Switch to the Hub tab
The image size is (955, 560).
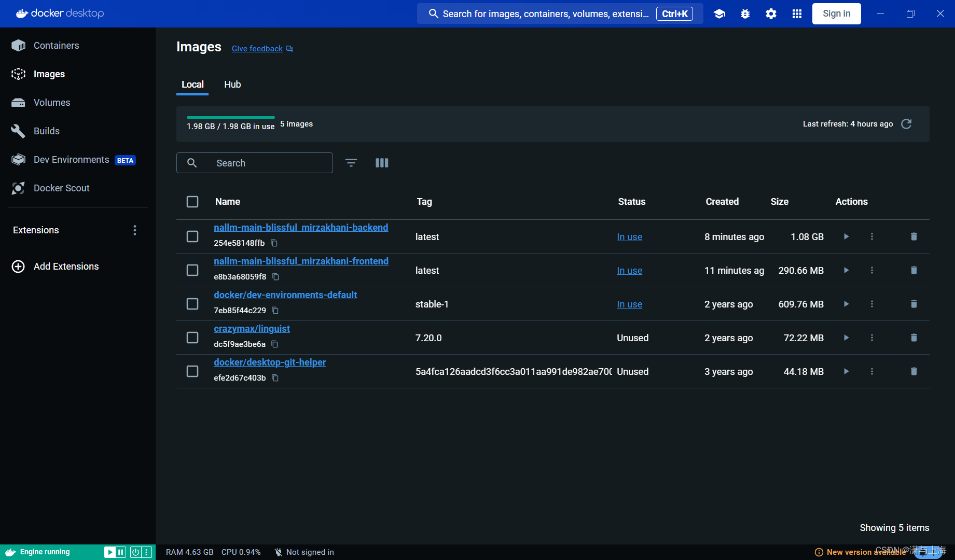point(232,85)
